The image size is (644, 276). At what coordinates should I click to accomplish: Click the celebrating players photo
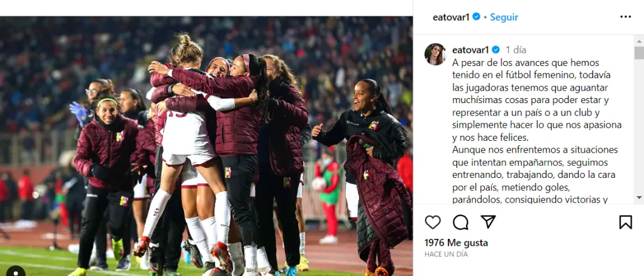click(x=206, y=146)
